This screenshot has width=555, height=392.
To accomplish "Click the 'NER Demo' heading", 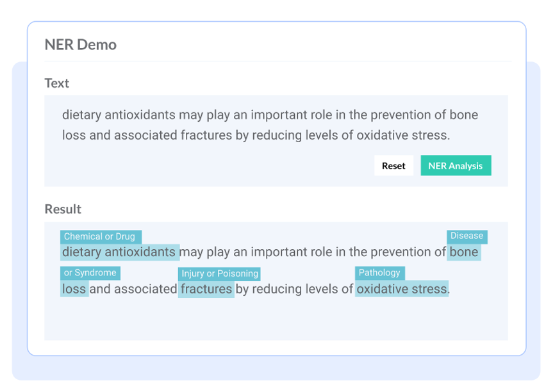I will click(81, 45).
